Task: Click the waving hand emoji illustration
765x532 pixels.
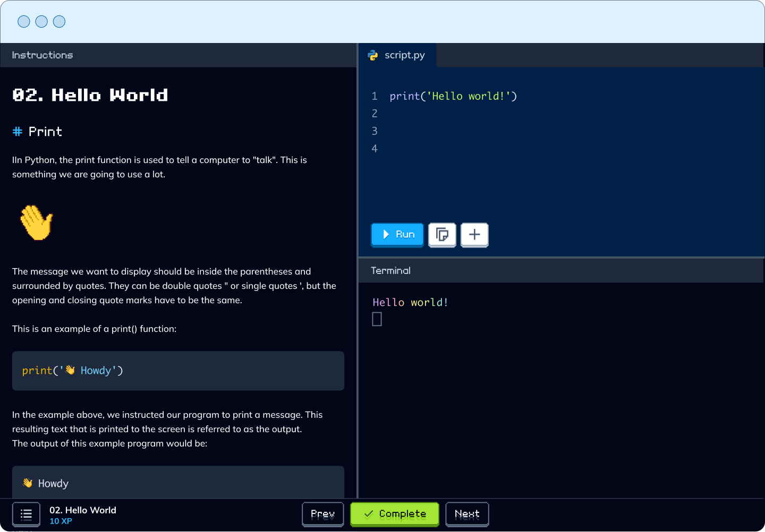Action: click(36, 224)
